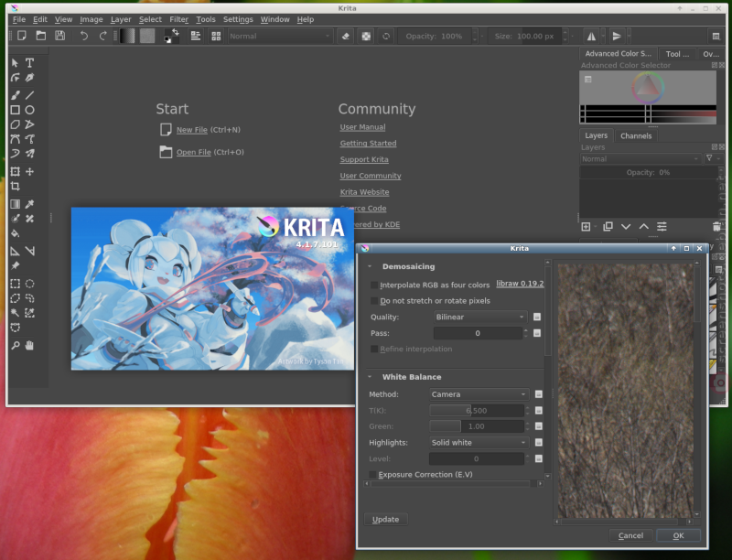
Task: Click OK in the Krita dialog
Action: pyautogui.click(x=678, y=535)
